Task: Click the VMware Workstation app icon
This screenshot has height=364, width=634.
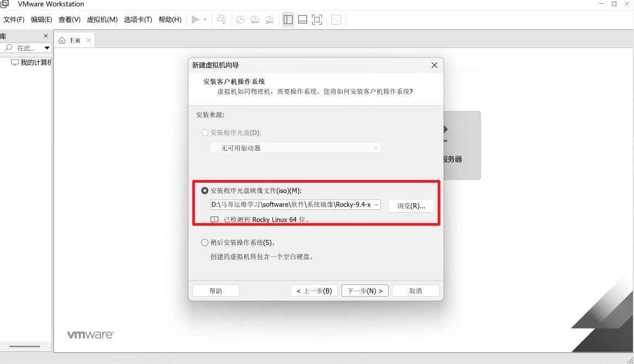Action: point(4,4)
